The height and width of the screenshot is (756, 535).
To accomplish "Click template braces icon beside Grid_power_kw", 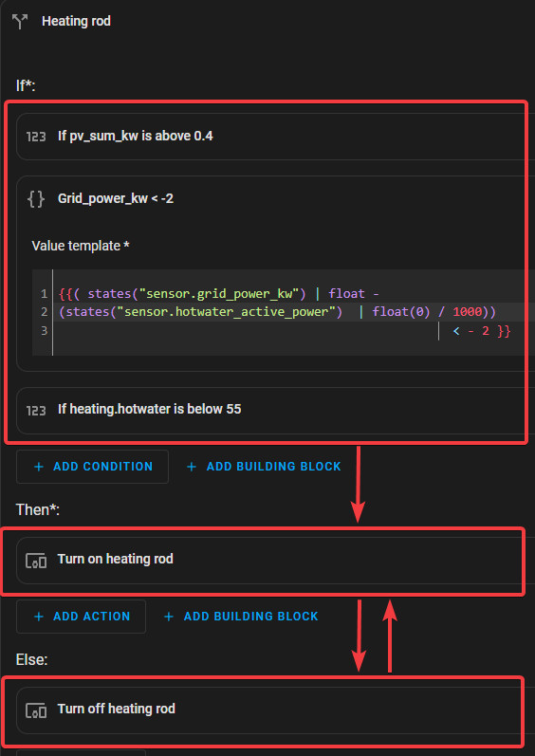I will point(36,198).
